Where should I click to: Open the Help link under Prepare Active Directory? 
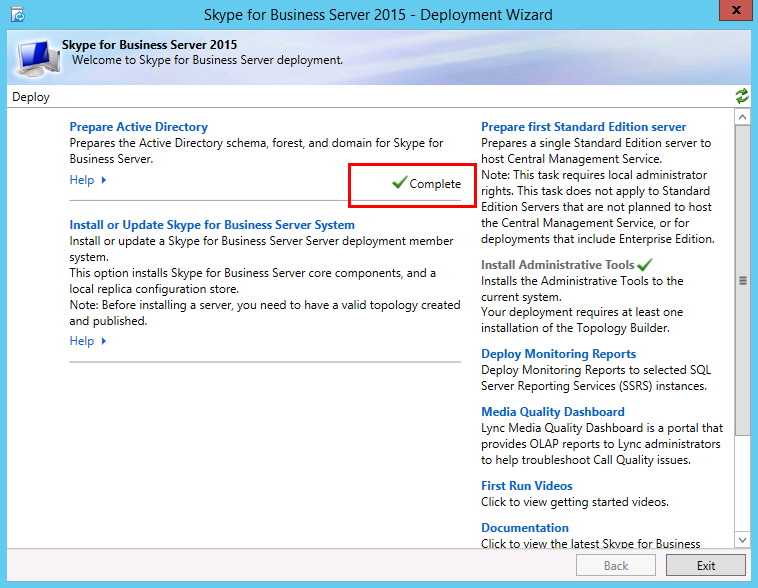(82, 180)
